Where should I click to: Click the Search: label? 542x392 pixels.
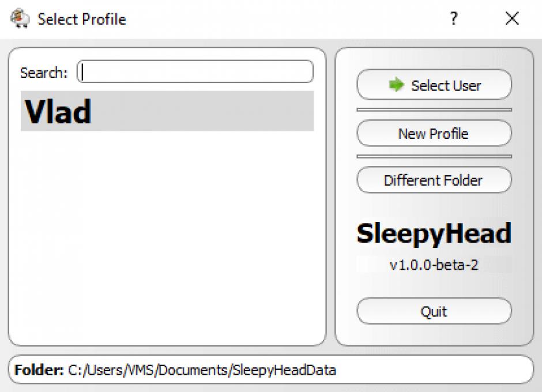click(44, 73)
